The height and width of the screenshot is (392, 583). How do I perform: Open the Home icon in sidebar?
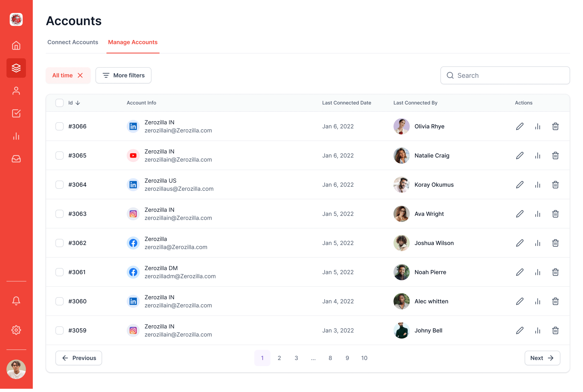coord(16,46)
